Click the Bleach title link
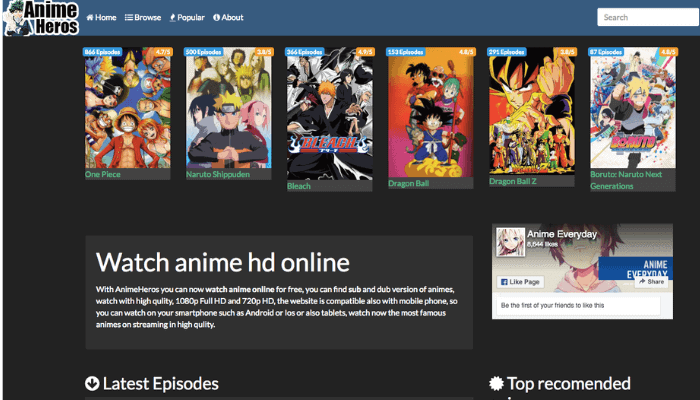Viewport: 700px width, 400px height. [x=299, y=186]
